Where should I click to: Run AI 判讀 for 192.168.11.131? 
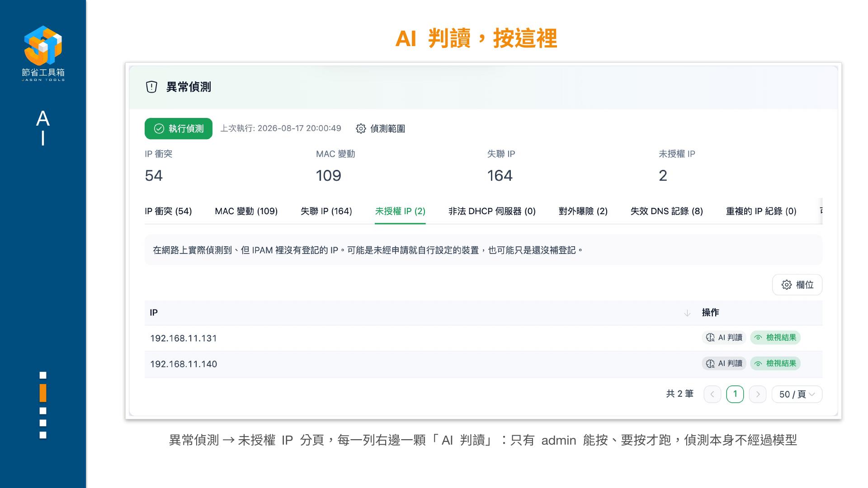click(x=724, y=338)
